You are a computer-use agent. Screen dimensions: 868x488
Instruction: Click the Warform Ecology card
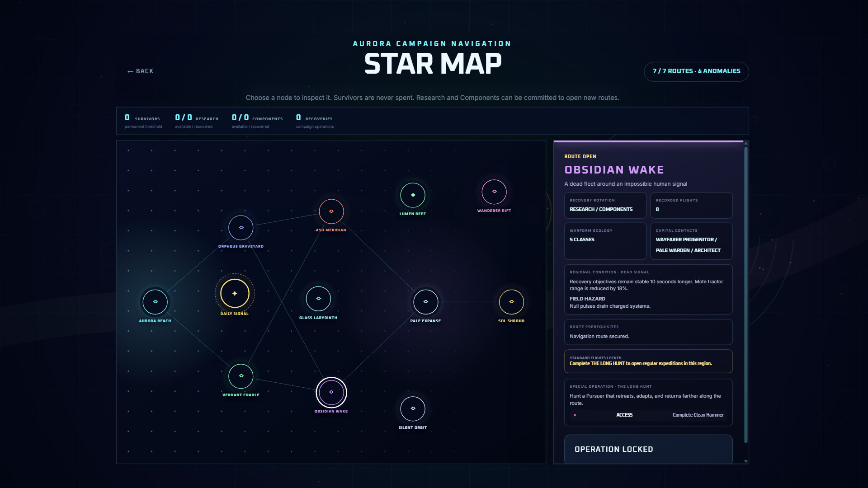pyautogui.click(x=605, y=241)
